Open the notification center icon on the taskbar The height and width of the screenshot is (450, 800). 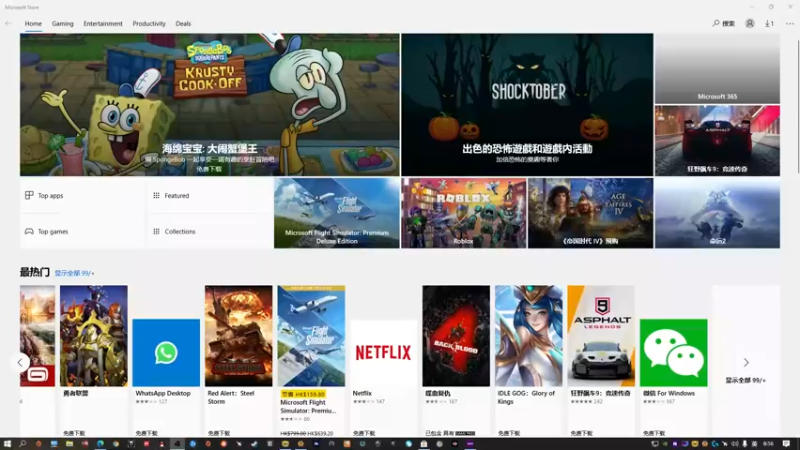click(x=786, y=444)
